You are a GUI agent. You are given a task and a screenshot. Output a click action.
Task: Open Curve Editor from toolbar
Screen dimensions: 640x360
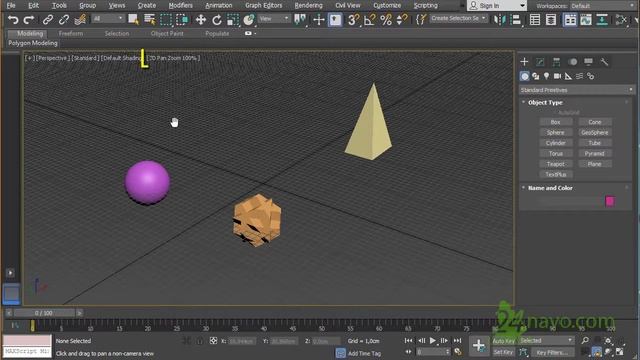[x=586, y=19]
